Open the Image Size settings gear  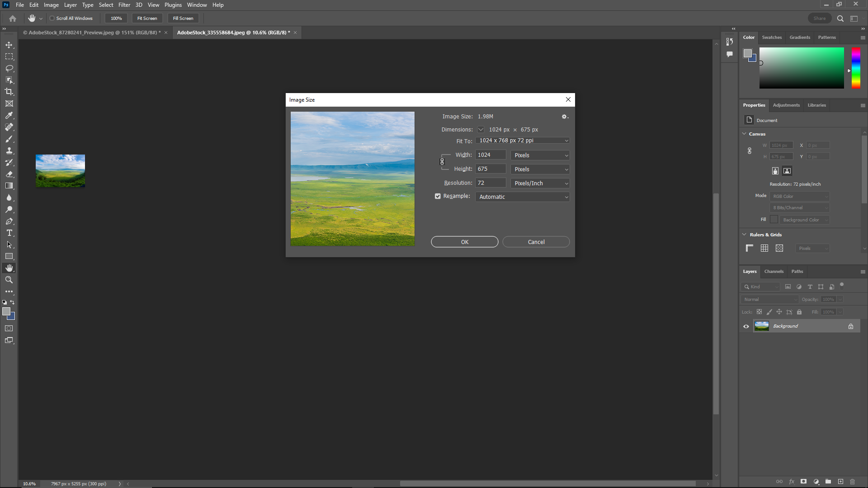(565, 117)
